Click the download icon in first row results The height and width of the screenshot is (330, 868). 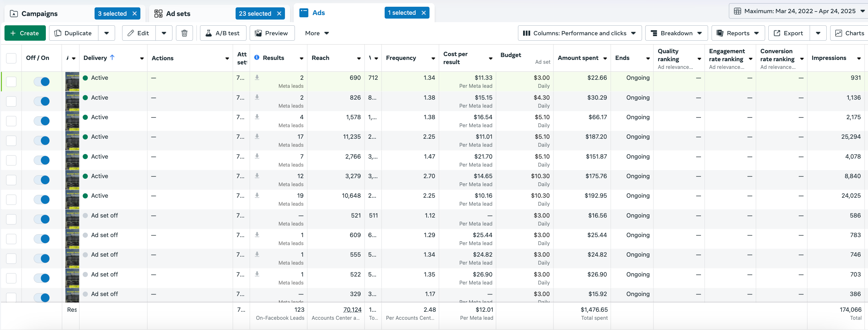(257, 78)
